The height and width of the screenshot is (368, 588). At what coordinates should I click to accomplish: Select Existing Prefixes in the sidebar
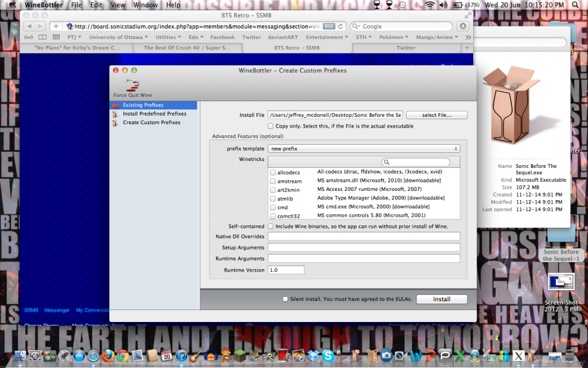point(153,105)
